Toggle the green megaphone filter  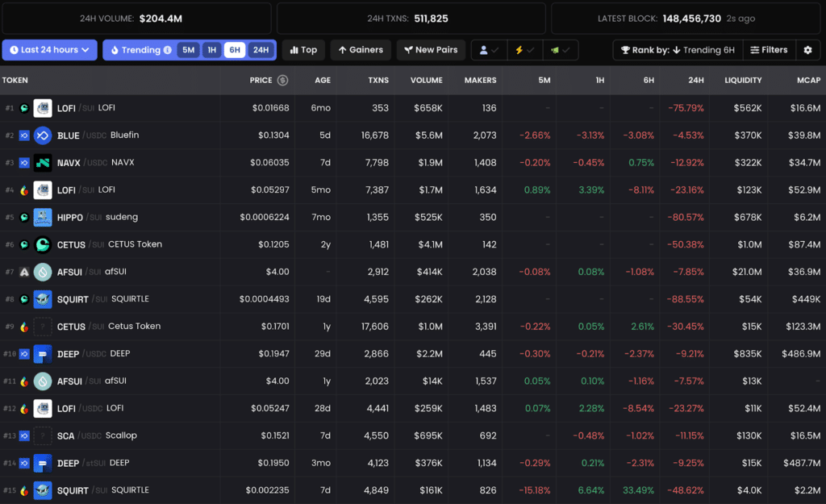[x=560, y=50]
